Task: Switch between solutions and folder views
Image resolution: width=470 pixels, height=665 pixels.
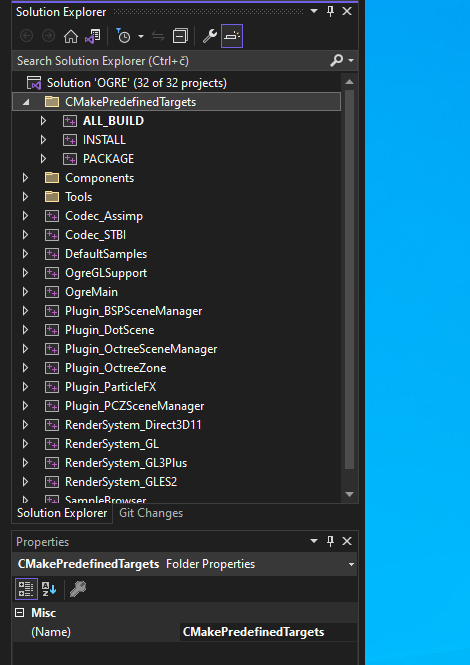Action: click(x=92, y=36)
